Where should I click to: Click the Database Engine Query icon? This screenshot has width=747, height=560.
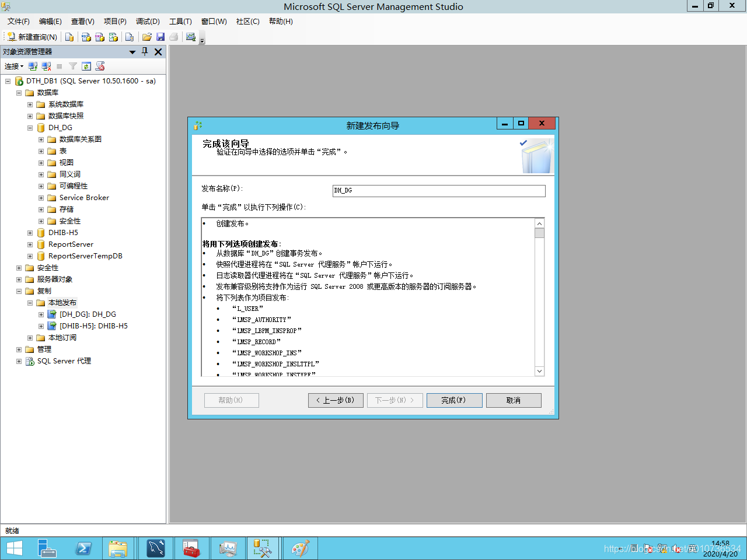[69, 37]
